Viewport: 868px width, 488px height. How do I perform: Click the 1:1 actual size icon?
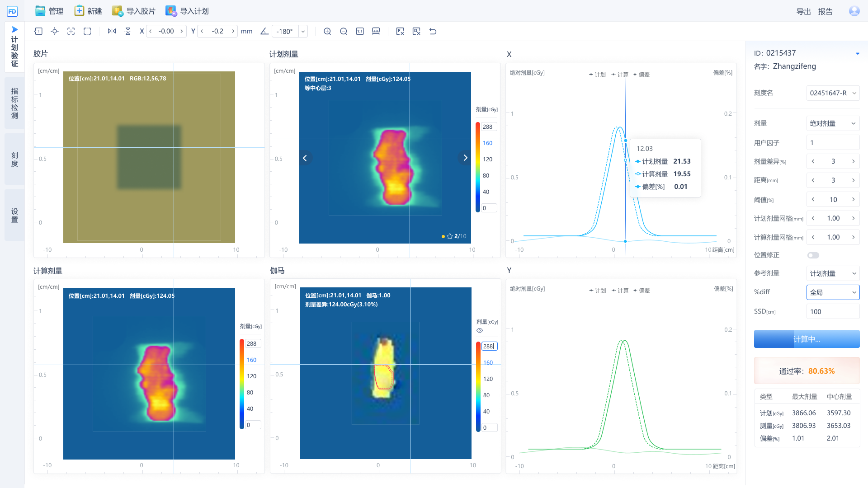pyautogui.click(x=360, y=31)
